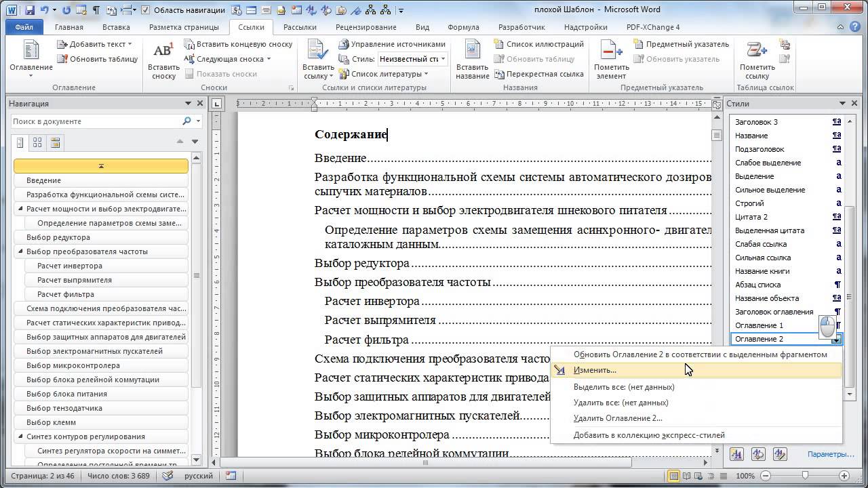
Task: Switch to print layout view in status bar
Action: pos(675,476)
